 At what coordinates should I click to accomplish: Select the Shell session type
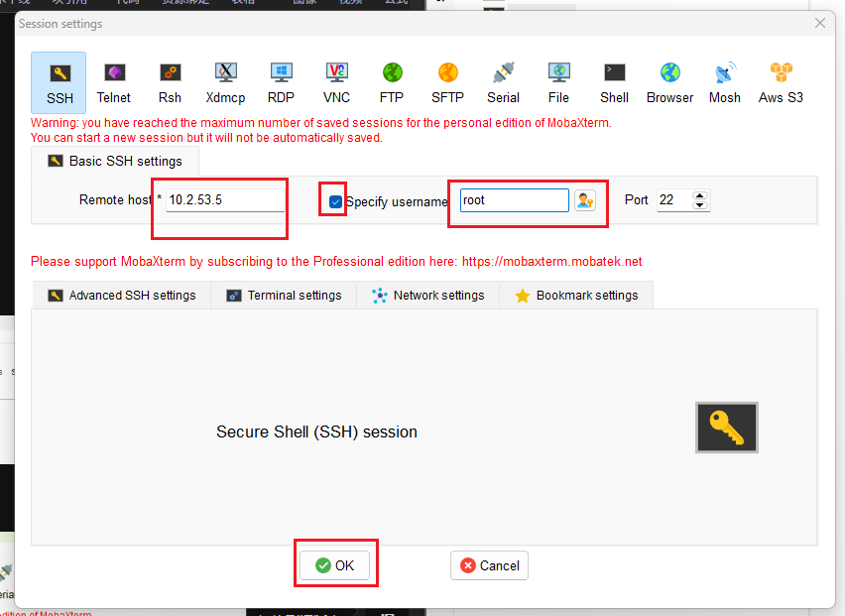click(614, 83)
